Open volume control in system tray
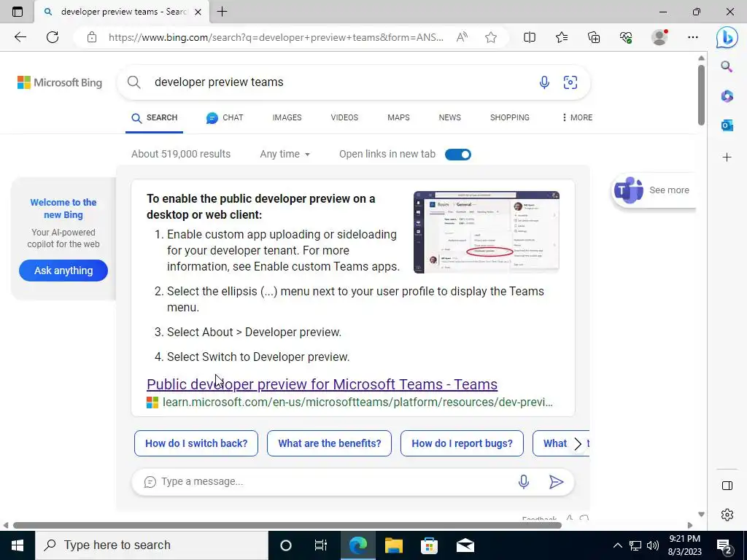The image size is (747, 560). 653,545
